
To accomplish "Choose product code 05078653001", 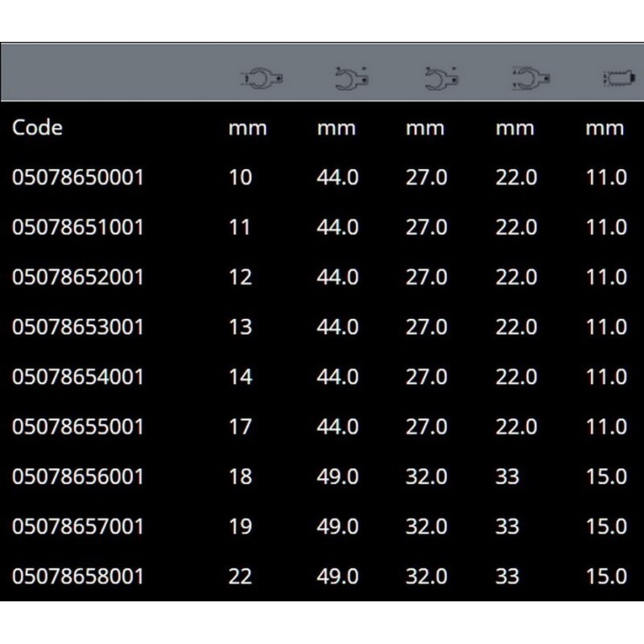I will tap(77, 327).
